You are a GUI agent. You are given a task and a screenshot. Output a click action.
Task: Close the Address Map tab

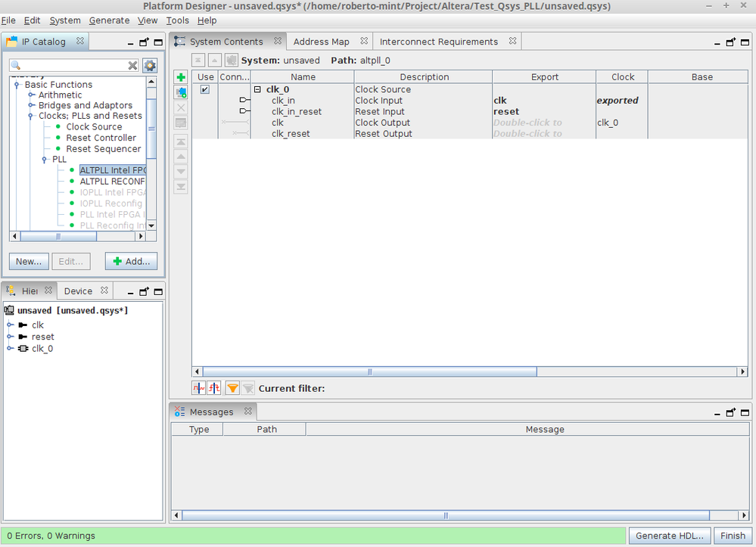click(364, 41)
